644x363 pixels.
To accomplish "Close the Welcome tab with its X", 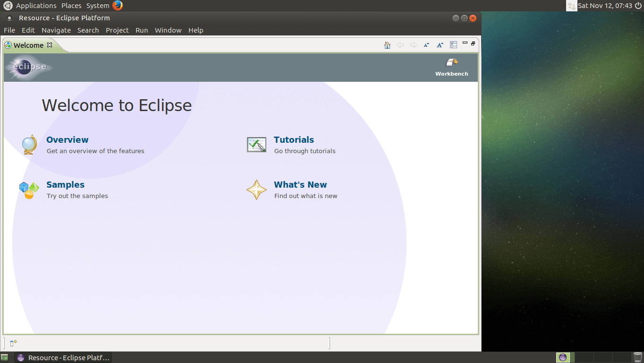I will [x=50, y=45].
